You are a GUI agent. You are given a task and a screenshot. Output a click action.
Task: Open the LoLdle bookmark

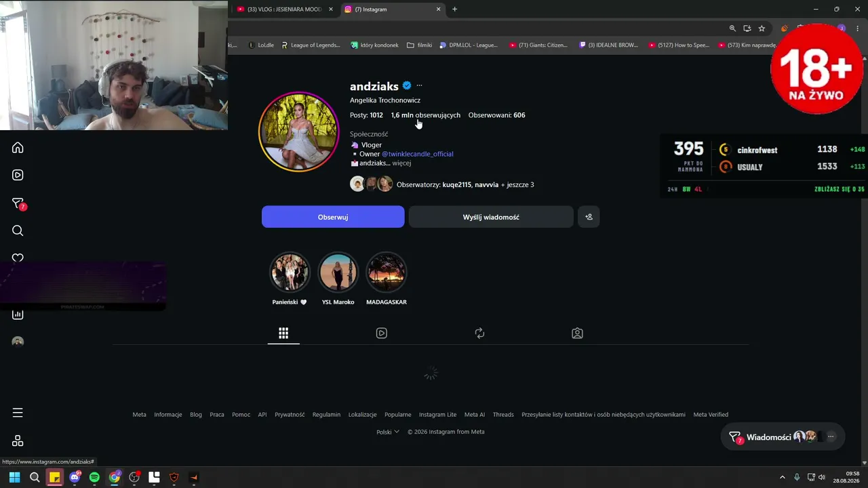tap(260, 45)
